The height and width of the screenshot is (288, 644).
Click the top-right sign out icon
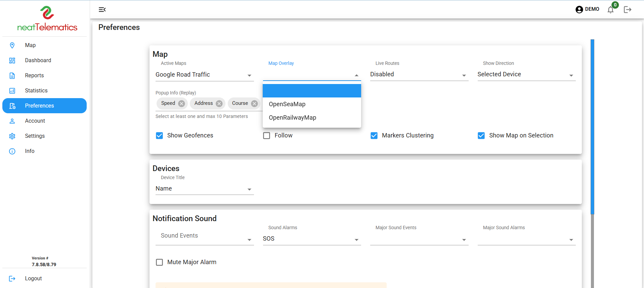pyautogui.click(x=627, y=10)
